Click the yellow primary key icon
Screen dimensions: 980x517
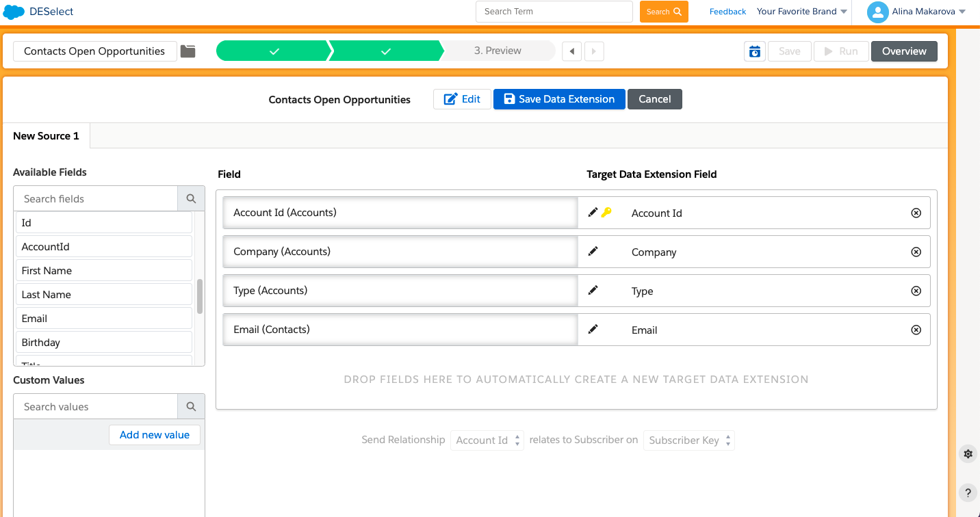point(606,213)
